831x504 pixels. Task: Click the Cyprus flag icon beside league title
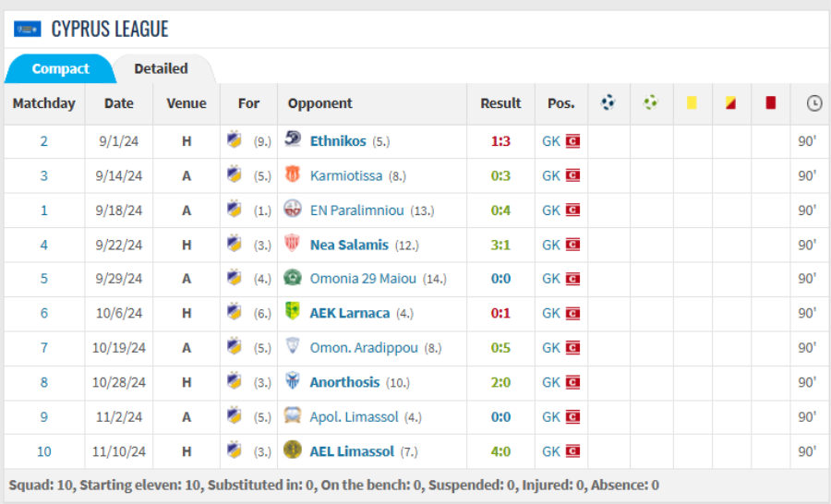pos(28,30)
